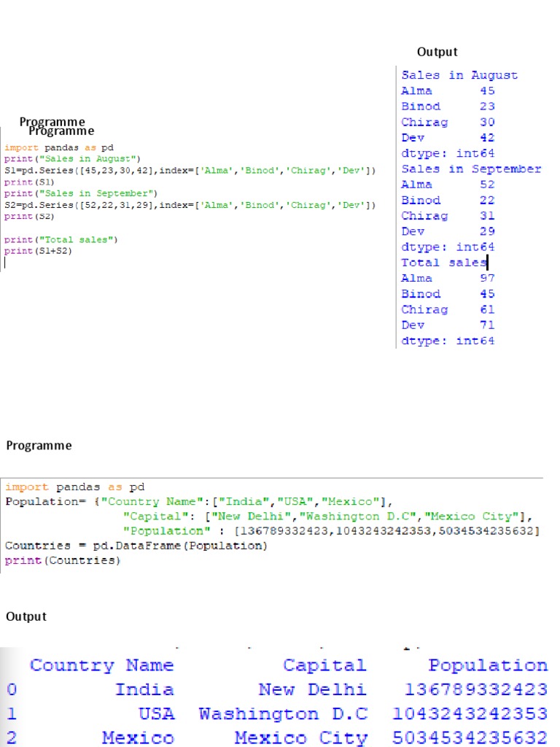The image size is (560, 747).
Task: Click the "Country Name" table column header
Action: tap(102, 665)
